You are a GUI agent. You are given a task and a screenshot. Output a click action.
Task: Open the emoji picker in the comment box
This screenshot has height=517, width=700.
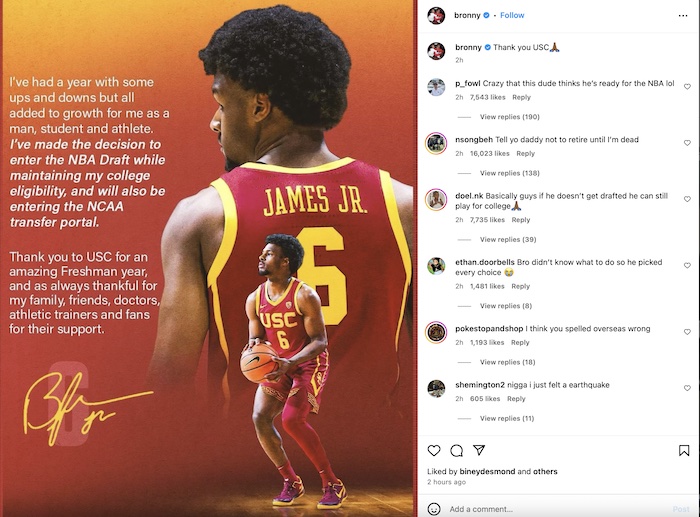click(434, 509)
